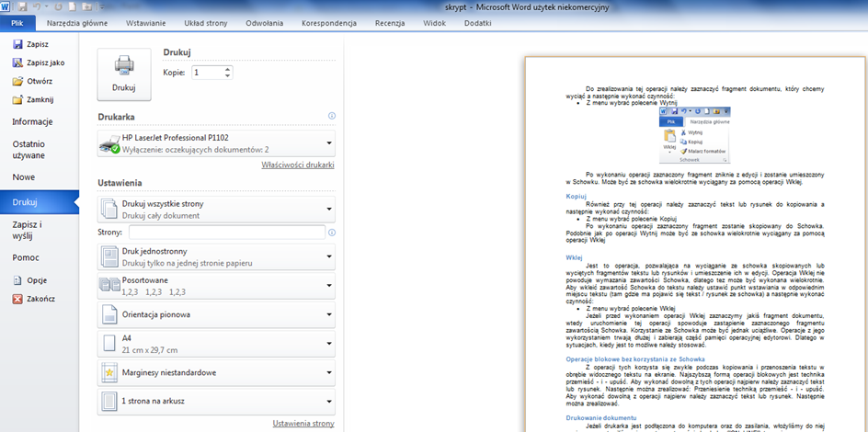
Task: Switch to the Odwołania tab
Action: point(265,23)
